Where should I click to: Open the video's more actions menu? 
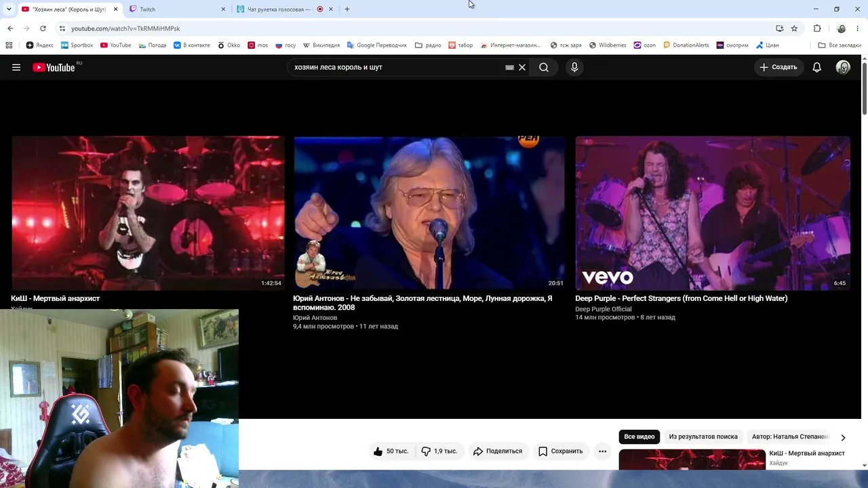tap(602, 451)
